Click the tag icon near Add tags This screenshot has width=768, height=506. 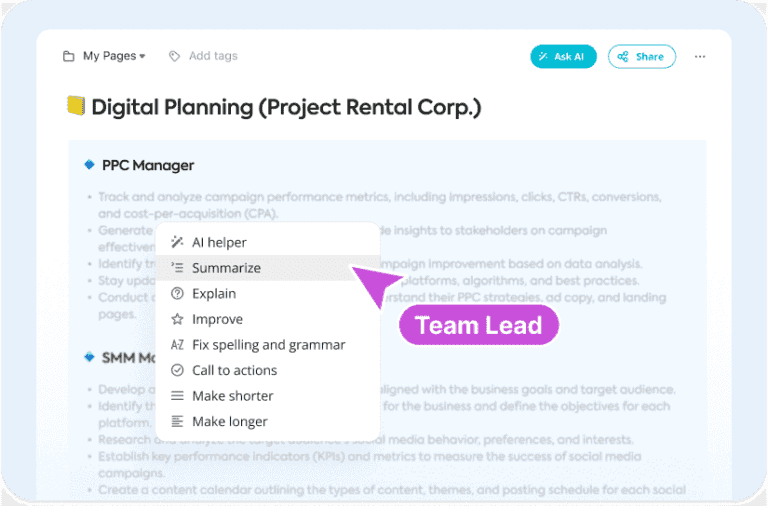175,57
